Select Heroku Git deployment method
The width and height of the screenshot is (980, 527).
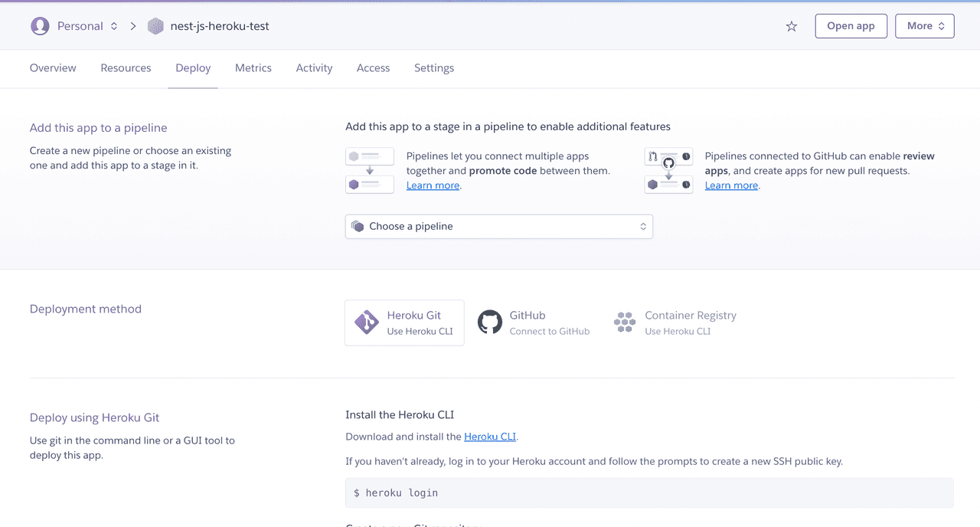(404, 322)
